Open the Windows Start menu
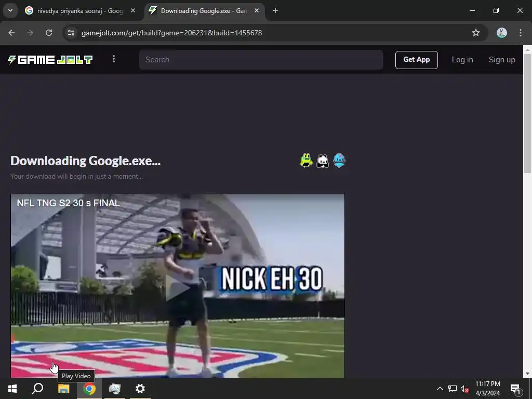The height and width of the screenshot is (399, 532). (x=12, y=389)
